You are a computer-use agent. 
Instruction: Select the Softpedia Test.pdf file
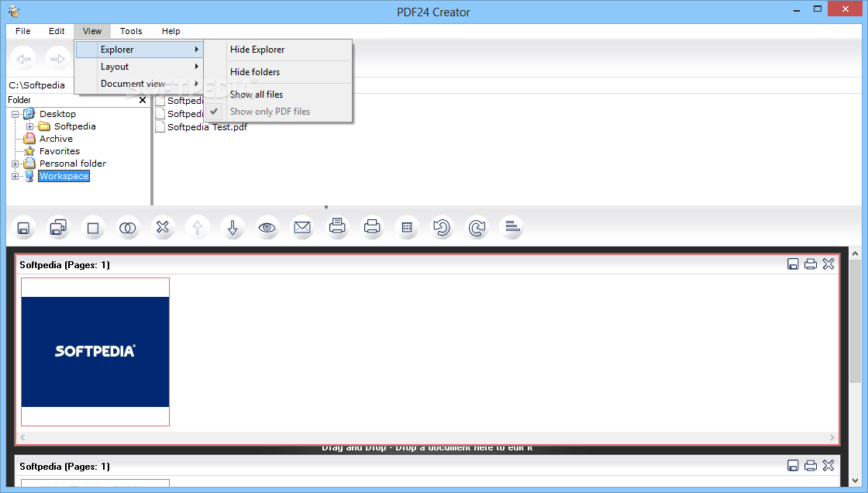[x=206, y=127]
